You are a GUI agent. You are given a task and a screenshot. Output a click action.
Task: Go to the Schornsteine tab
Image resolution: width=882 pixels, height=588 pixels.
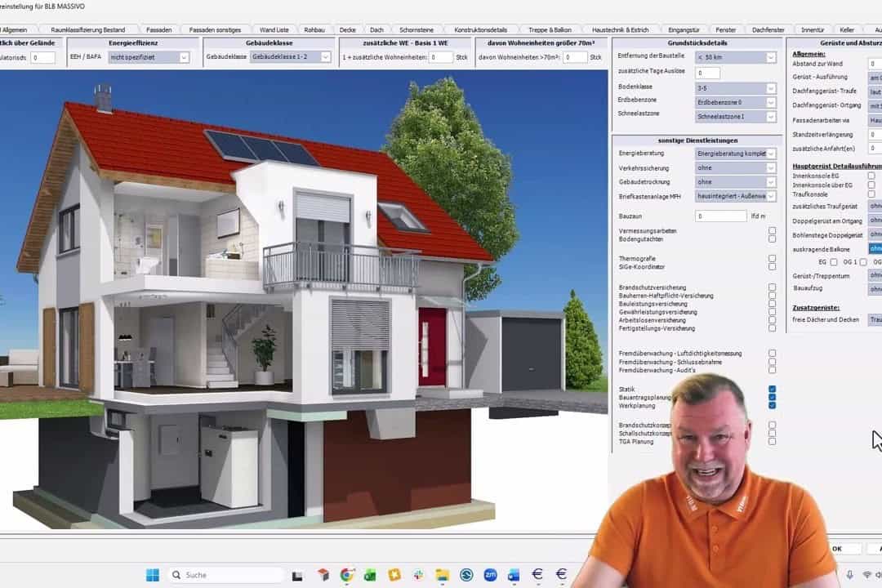[416, 29]
